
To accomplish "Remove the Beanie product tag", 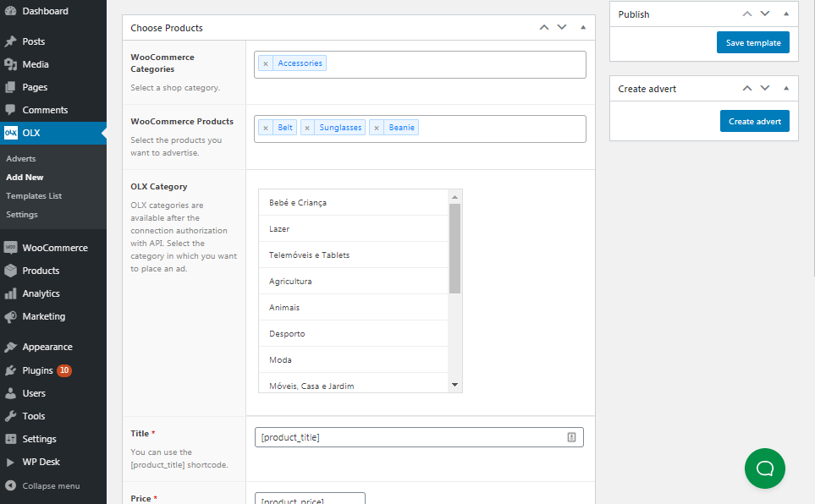I will click(x=377, y=128).
